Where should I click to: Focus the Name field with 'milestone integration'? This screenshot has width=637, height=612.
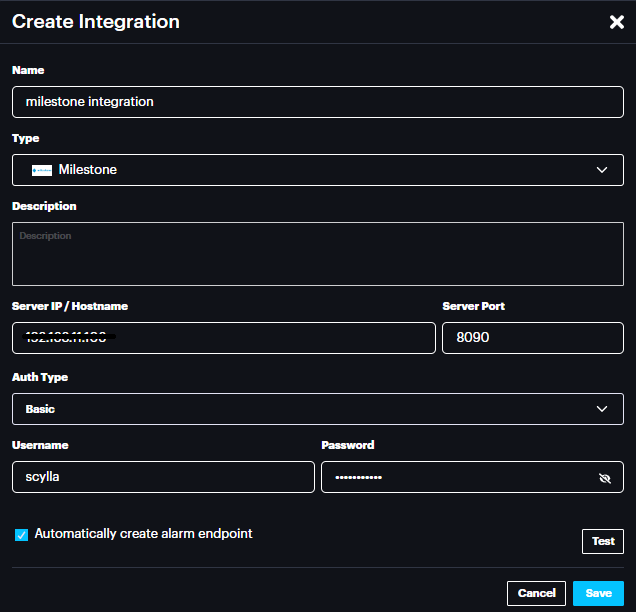317,102
